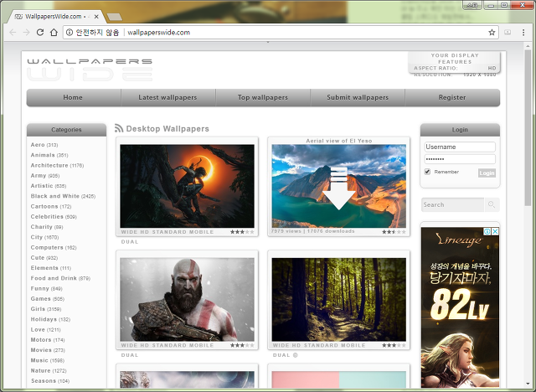Screen dimensions: 536x392
Task: Open the Chrome three-dot menu
Action: pos(523,32)
